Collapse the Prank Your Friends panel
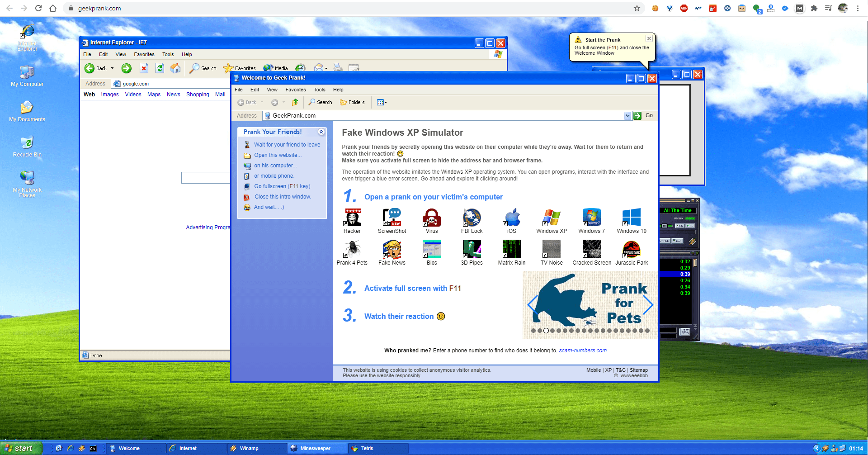868x455 pixels. tap(321, 132)
